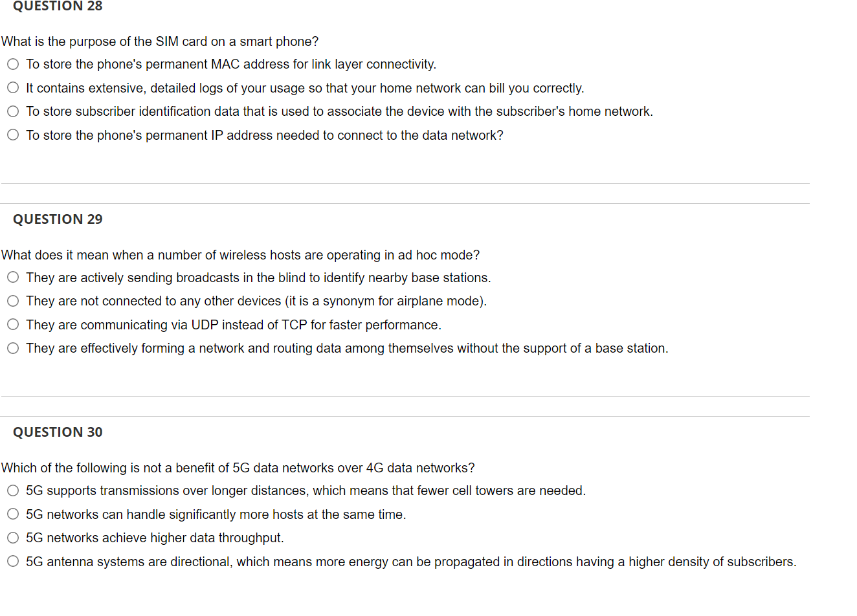Select 'actively sending broadcasts in the blind' answer

point(13,277)
